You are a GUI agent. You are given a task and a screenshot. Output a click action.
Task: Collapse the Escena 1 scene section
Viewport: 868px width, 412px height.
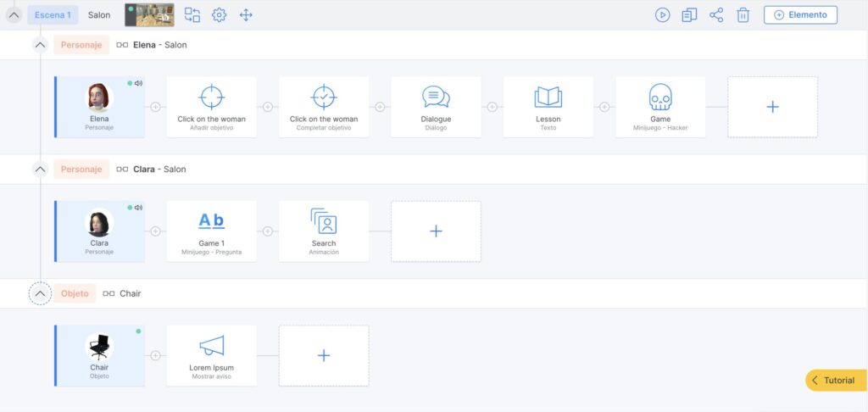[x=14, y=15]
